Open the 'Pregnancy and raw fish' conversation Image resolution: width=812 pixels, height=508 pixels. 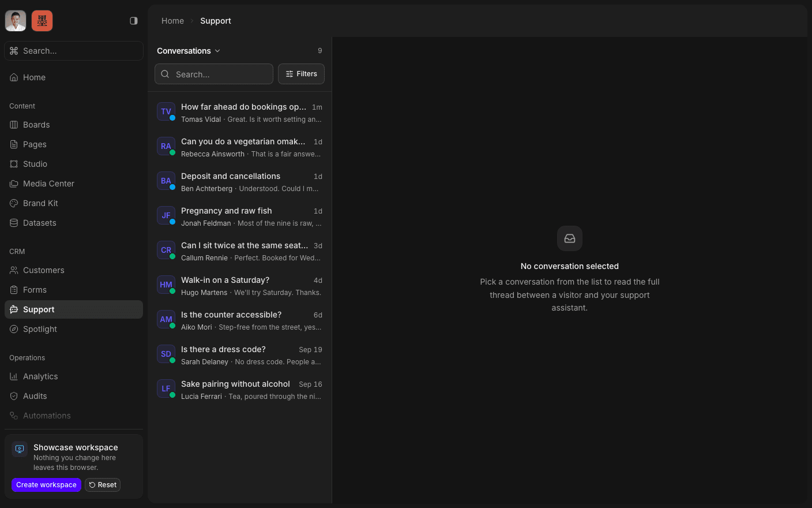tap(240, 216)
